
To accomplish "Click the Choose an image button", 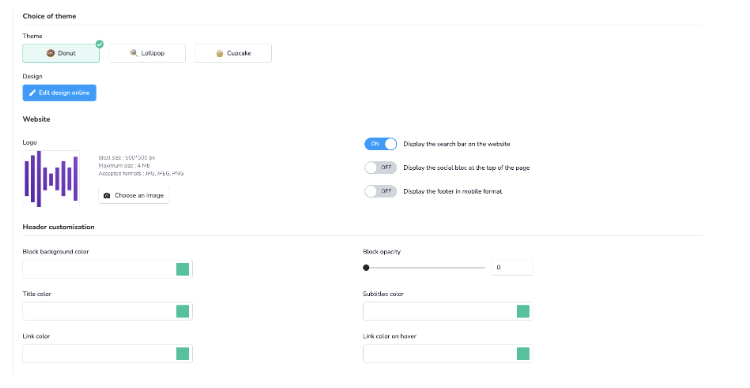I will pyautogui.click(x=134, y=195).
